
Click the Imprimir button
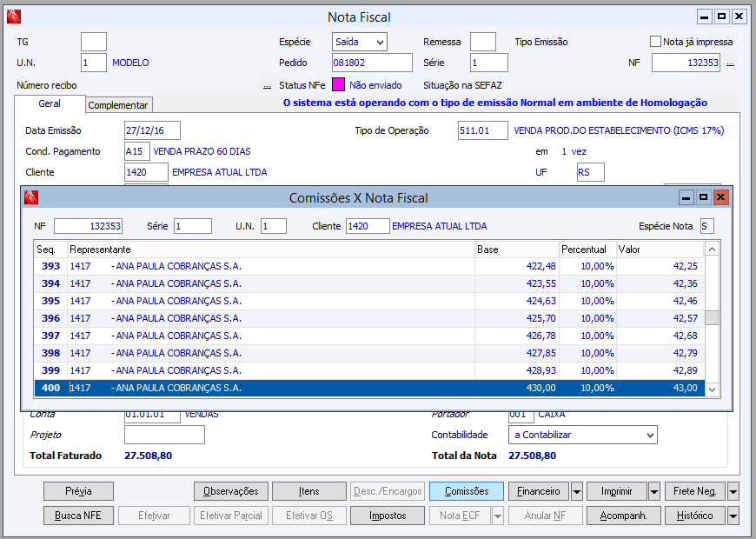click(617, 491)
